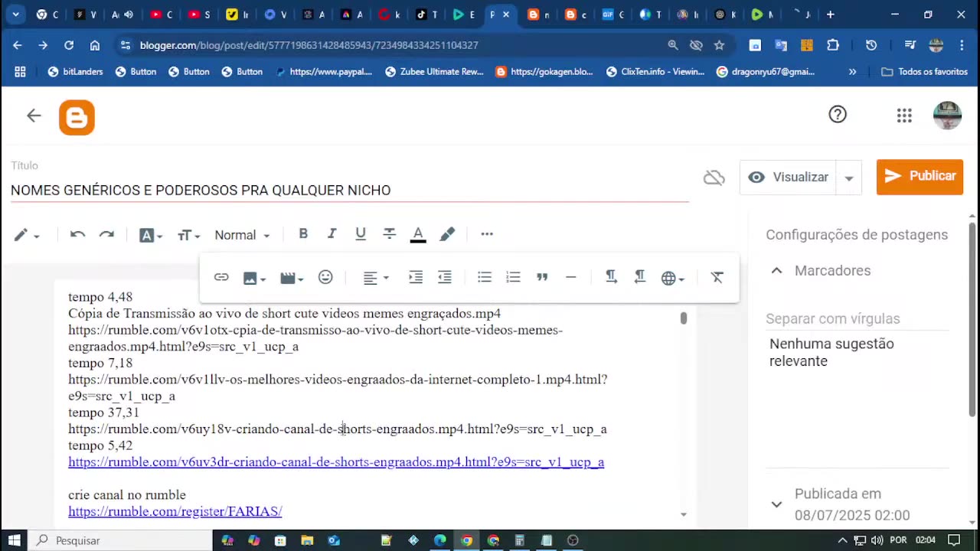
Task: Open the Google apps grid
Action: 904,116
